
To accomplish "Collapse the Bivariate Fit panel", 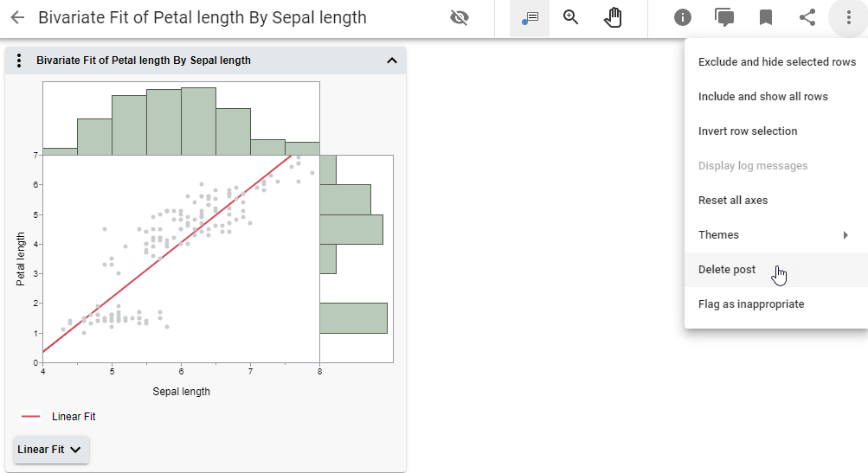I will (x=391, y=61).
